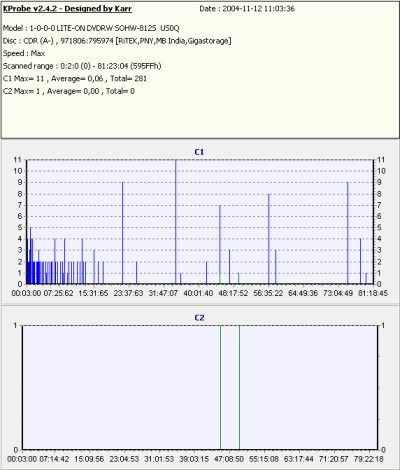400x470 pixels.
Task: Click C1 x-axis label 40:01:40
Action: [x=198, y=293]
